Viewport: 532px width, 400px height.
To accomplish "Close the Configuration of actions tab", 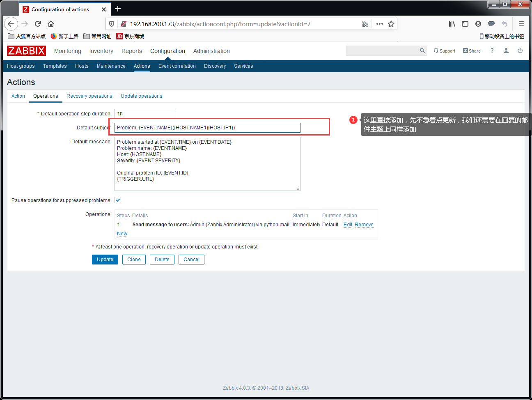I will (x=104, y=9).
